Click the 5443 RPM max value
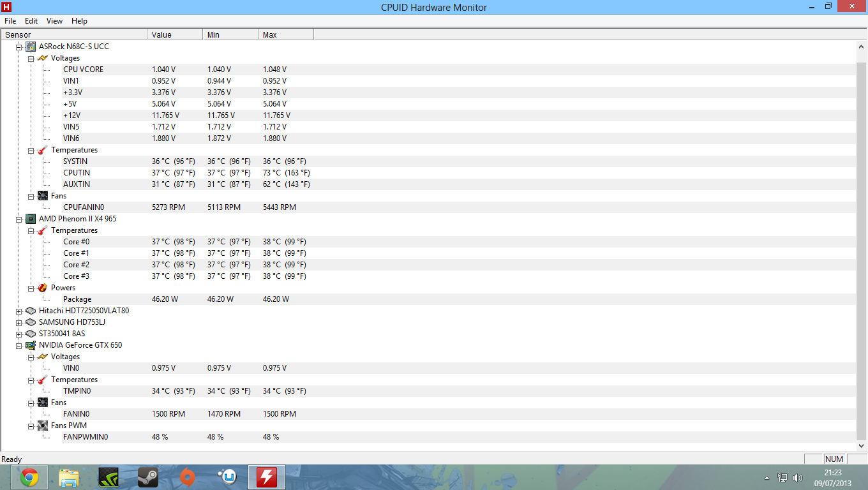Image resolution: width=868 pixels, height=490 pixels. [280, 207]
